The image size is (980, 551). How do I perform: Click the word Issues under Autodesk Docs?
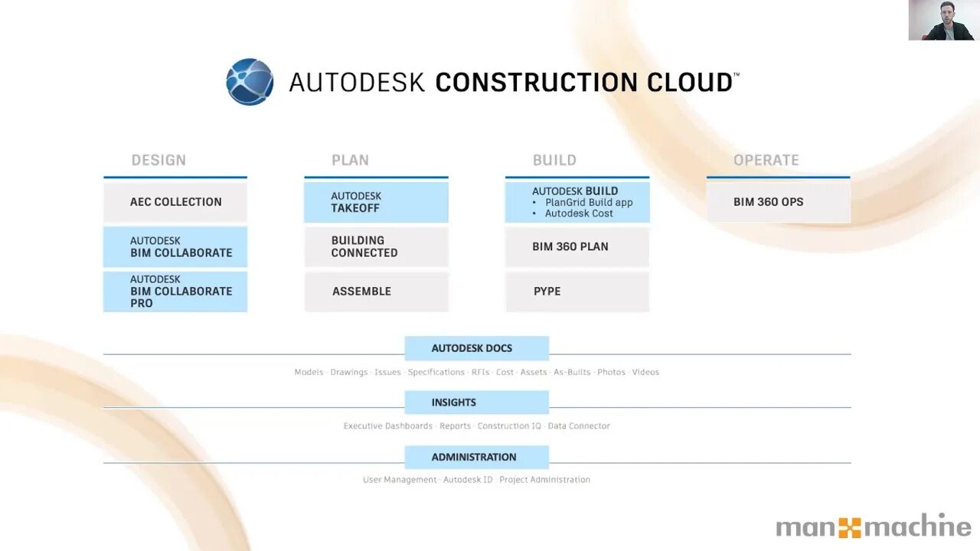(x=387, y=372)
